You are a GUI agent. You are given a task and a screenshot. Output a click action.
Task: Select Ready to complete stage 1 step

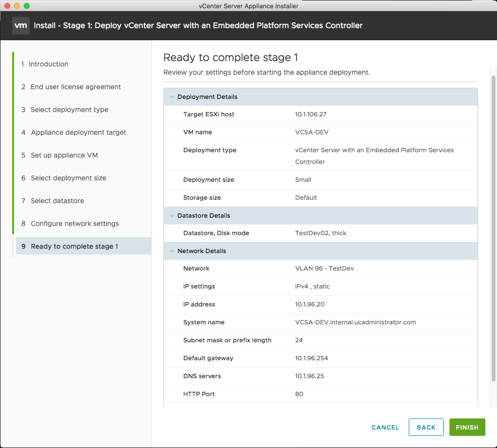pyautogui.click(x=74, y=246)
